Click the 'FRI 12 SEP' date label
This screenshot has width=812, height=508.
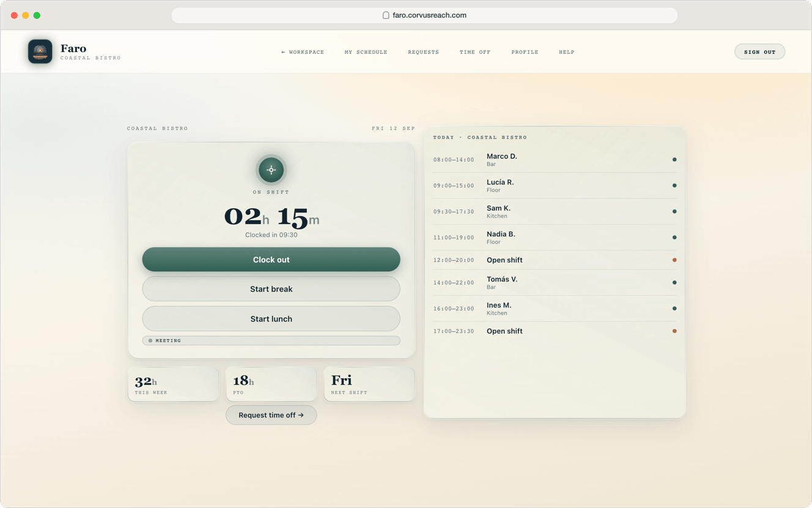(393, 129)
